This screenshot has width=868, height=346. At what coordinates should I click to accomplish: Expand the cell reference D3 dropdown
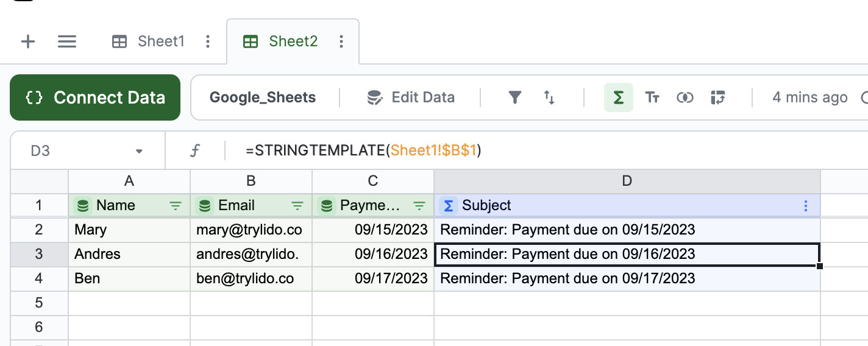coord(139,151)
